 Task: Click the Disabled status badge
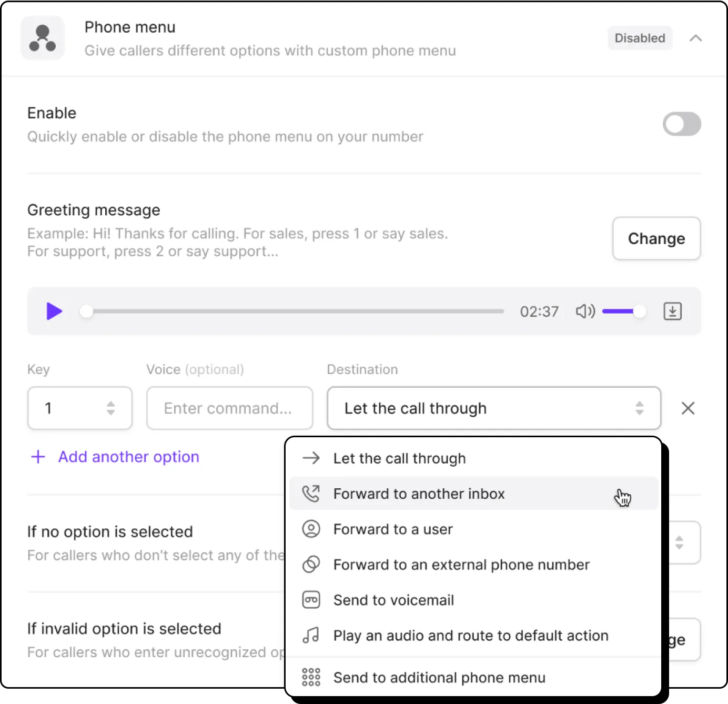point(640,38)
